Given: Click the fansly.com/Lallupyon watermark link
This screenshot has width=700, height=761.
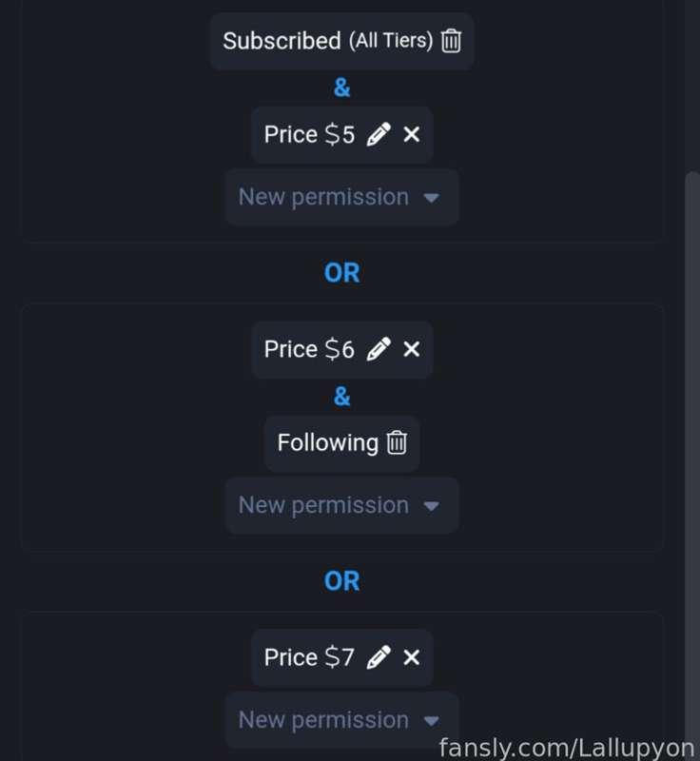Looking at the screenshot, I should (566, 747).
